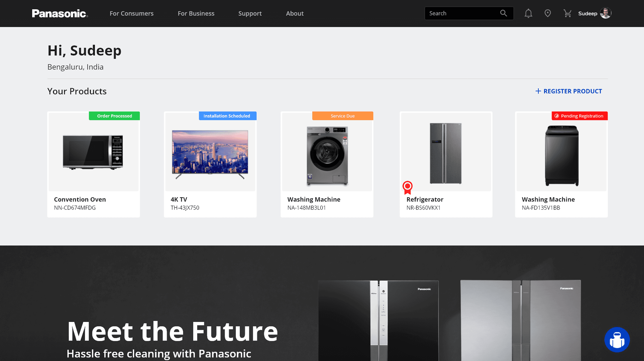Open the chatbot assistant bubble

tap(617, 340)
